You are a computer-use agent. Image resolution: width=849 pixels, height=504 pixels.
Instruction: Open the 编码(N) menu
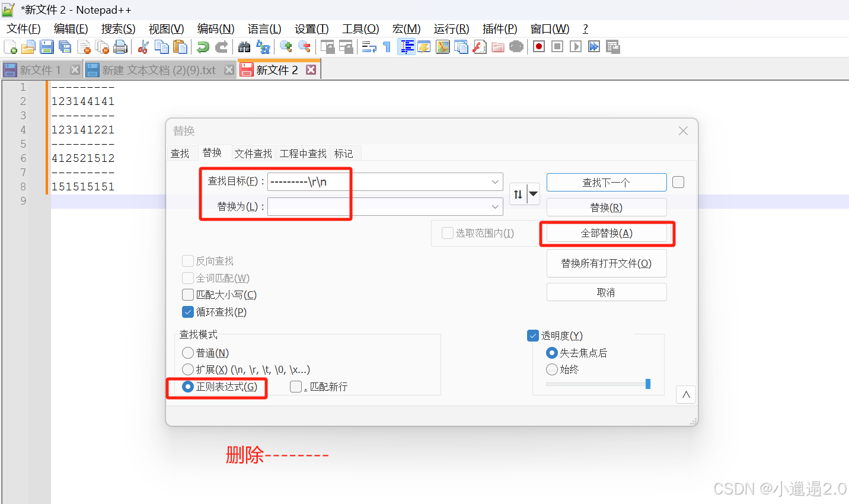coord(216,29)
